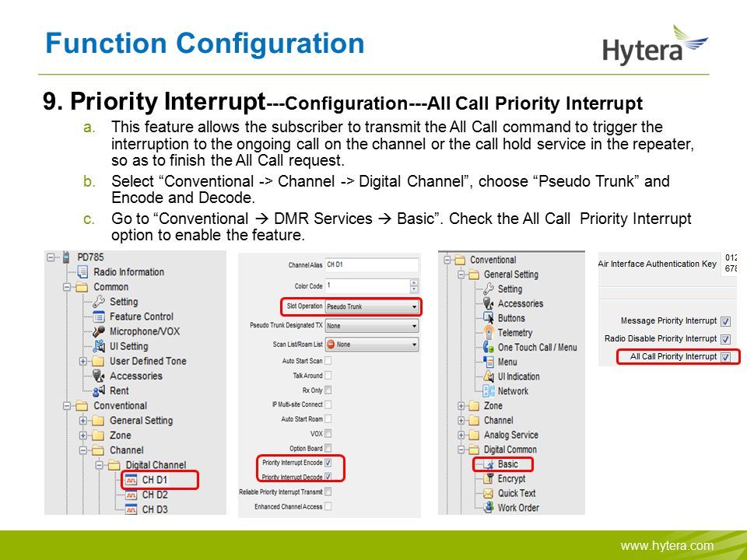Open the Pseudo Trunk Designated TX dropdown
747x560 pixels.
[x=372, y=326]
